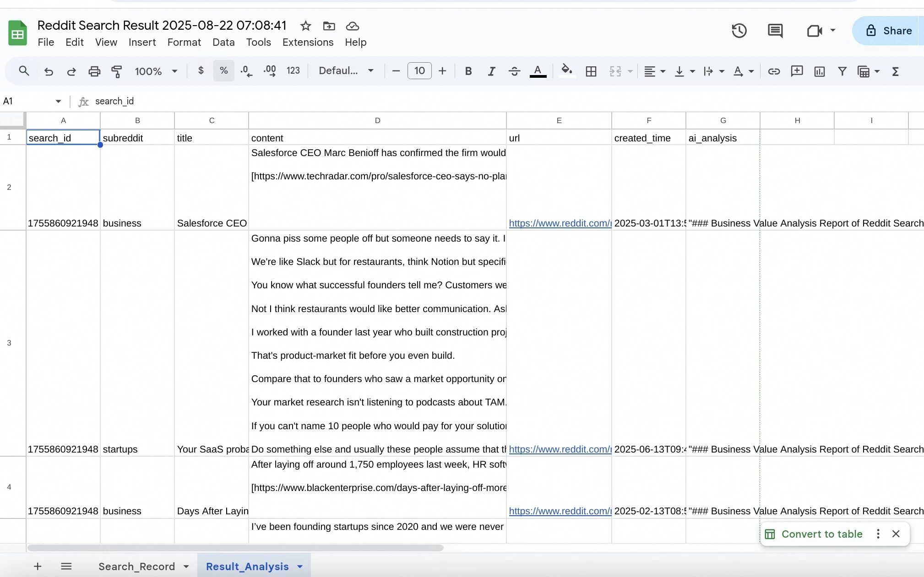Toggle italic formatting

tap(491, 71)
